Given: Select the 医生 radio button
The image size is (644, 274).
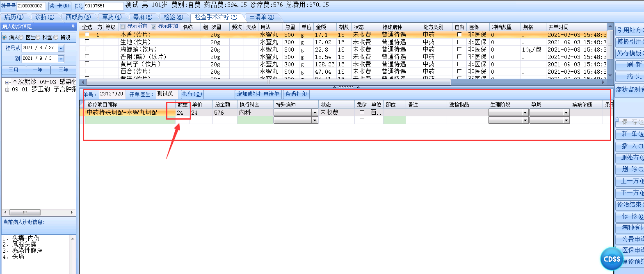Looking at the screenshot, I should point(21,37).
